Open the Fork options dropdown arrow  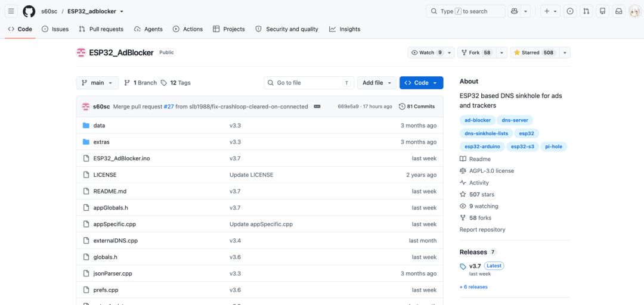501,52
